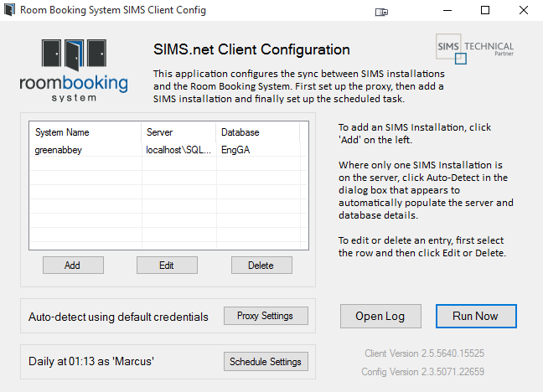Delete the selected SIMS installation
This screenshot has width=543, height=392.
coord(261,266)
